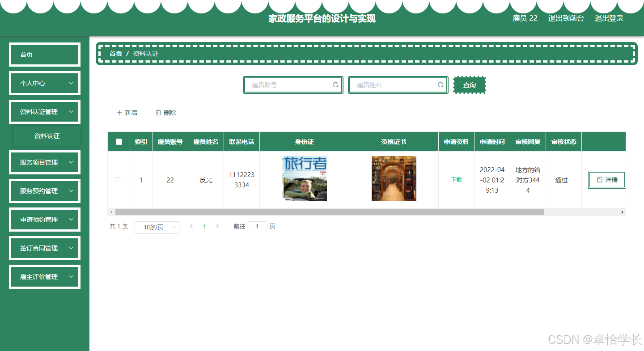This screenshot has height=351, width=644.
Task: Click the 地方的给对方3444 reply cell
Action: [x=528, y=180]
